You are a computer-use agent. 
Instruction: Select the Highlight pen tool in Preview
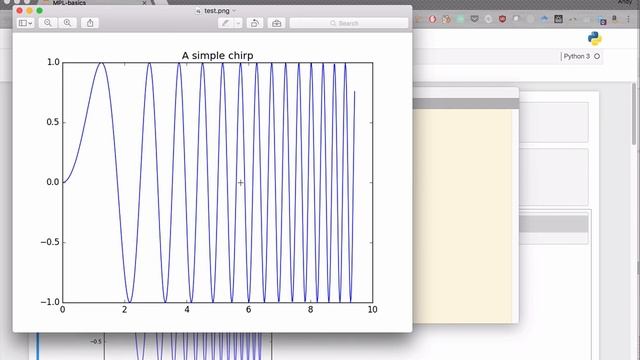[225, 23]
